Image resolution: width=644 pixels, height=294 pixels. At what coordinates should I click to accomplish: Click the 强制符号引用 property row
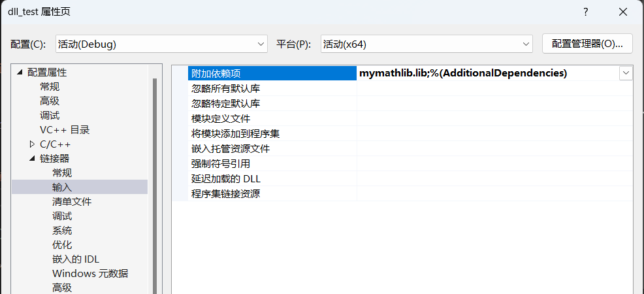pyautogui.click(x=410, y=163)
